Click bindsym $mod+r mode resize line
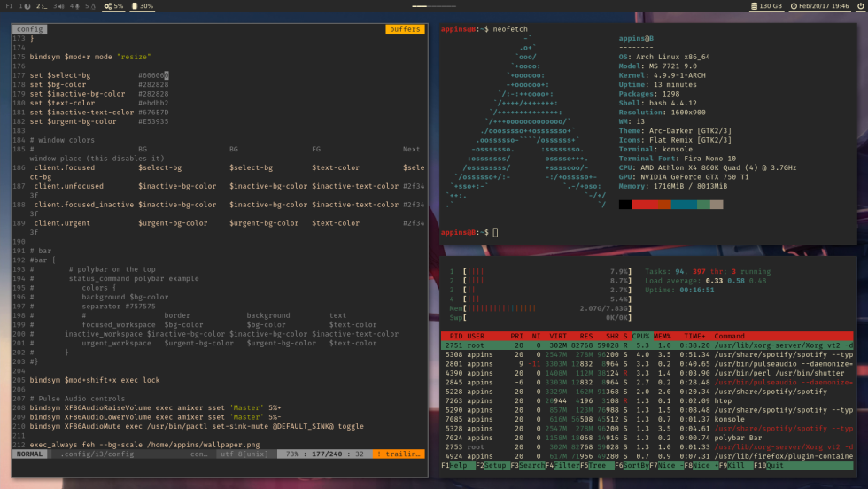 (90, 57)
